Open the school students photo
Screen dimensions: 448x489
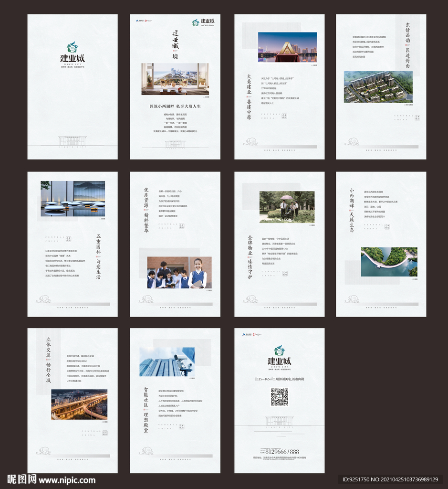point(179,272)
